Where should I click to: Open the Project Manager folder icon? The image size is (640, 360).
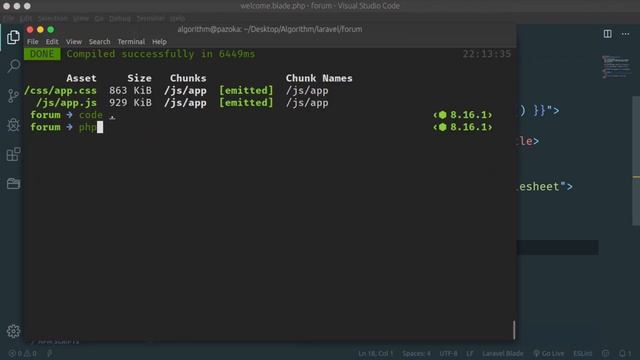(13, 184)
